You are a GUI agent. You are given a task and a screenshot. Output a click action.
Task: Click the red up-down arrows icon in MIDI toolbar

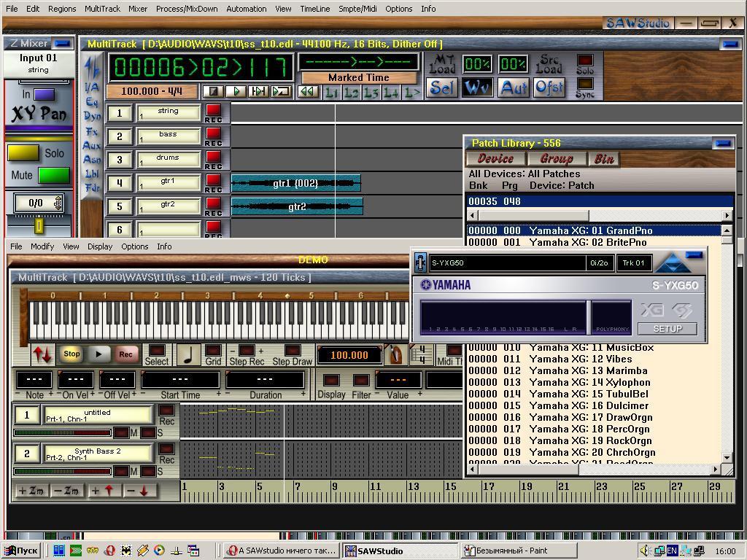click(42, 355)
